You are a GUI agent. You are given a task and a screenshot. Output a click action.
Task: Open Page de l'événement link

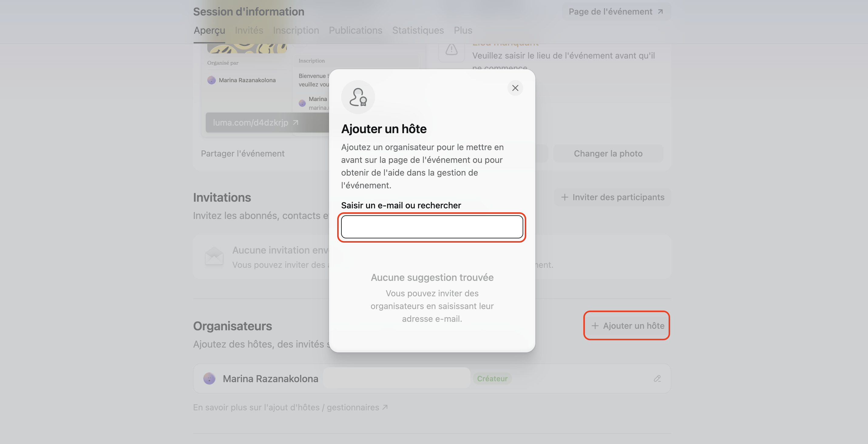click(615, 12)
